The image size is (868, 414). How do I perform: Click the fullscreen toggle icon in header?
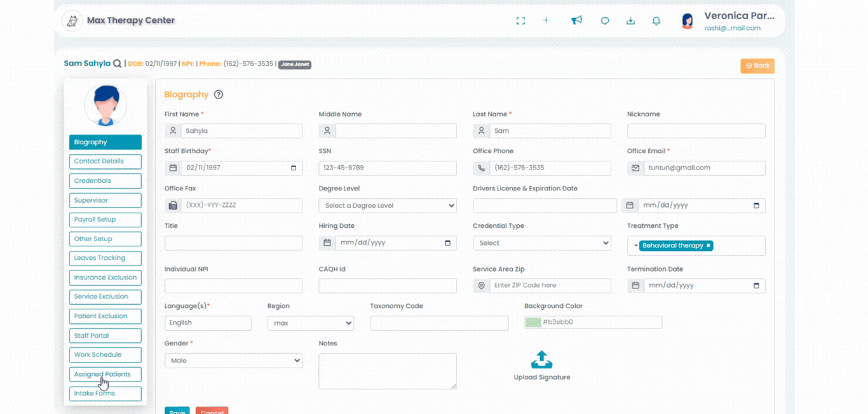point(520,20)
